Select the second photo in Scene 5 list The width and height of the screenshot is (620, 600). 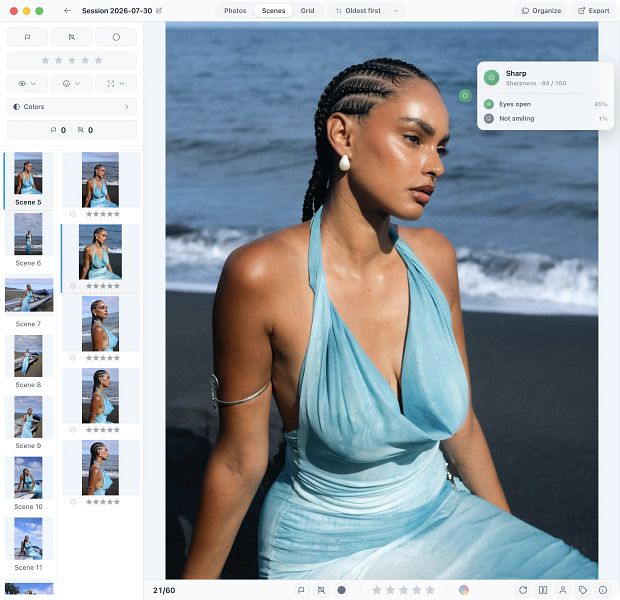[x=100, y=252]
